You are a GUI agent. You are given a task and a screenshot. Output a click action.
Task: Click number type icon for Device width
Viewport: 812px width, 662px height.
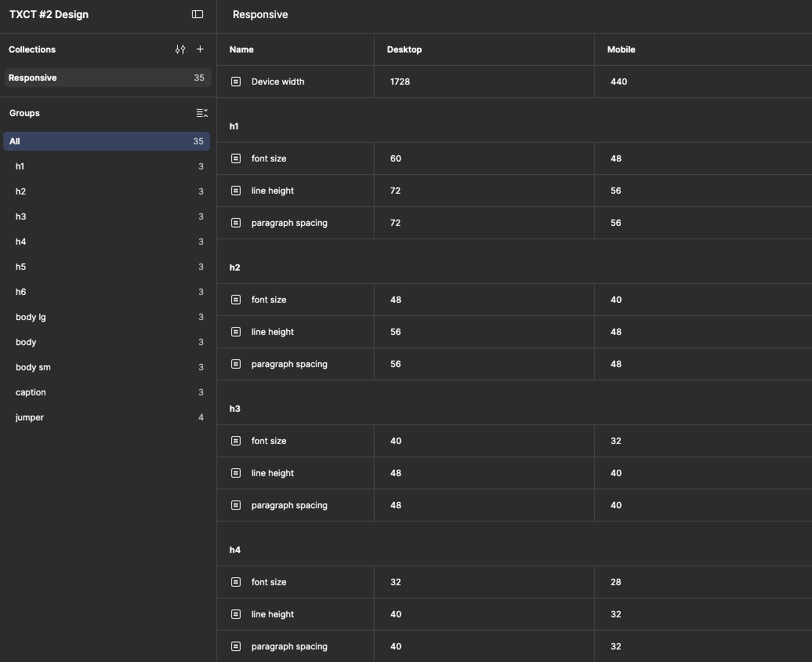click(236, 82)
